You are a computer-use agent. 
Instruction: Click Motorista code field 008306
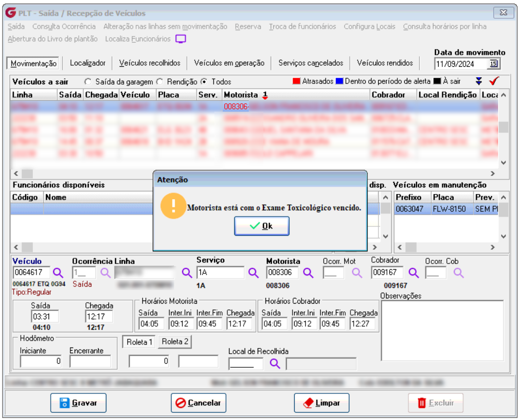[x=282, y=273]
